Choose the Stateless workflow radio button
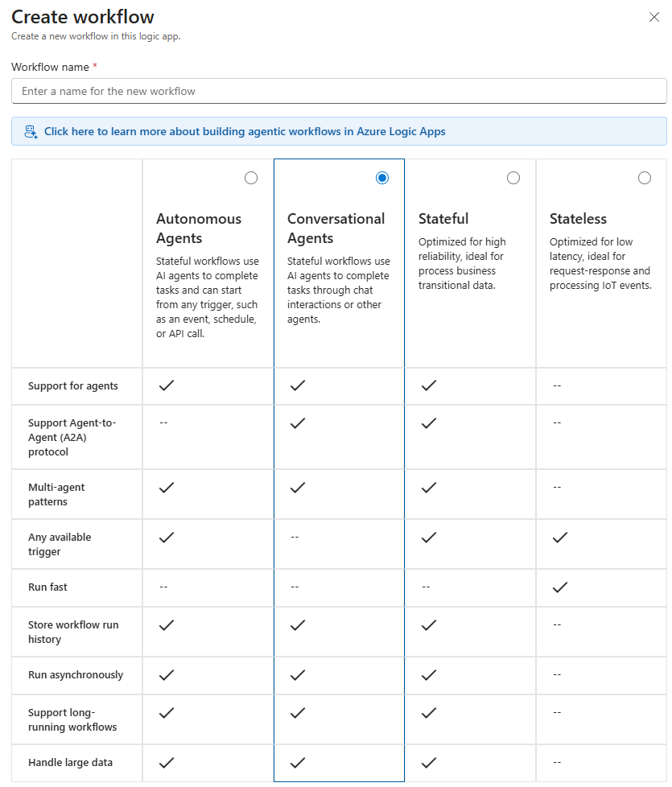 (x=645, y=178)
